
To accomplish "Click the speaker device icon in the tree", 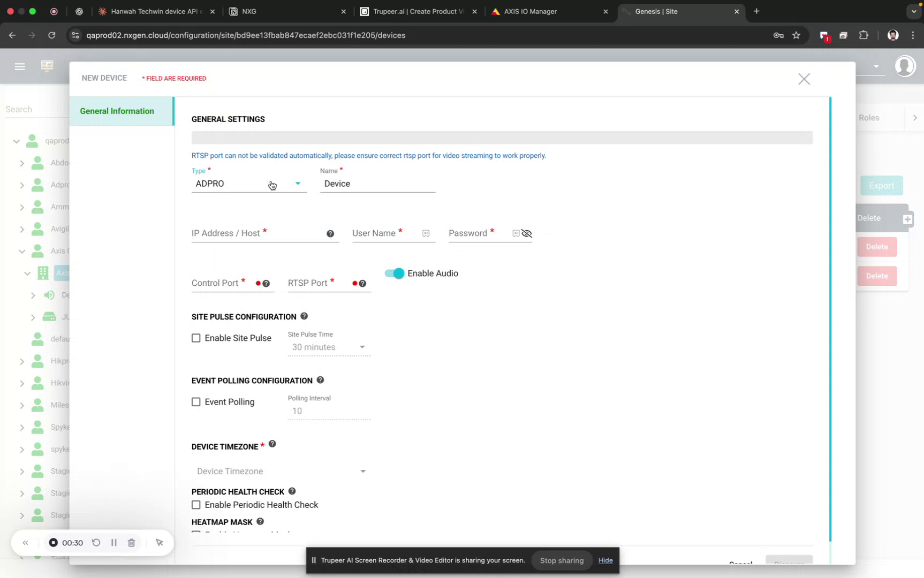I will pos(49,295).
